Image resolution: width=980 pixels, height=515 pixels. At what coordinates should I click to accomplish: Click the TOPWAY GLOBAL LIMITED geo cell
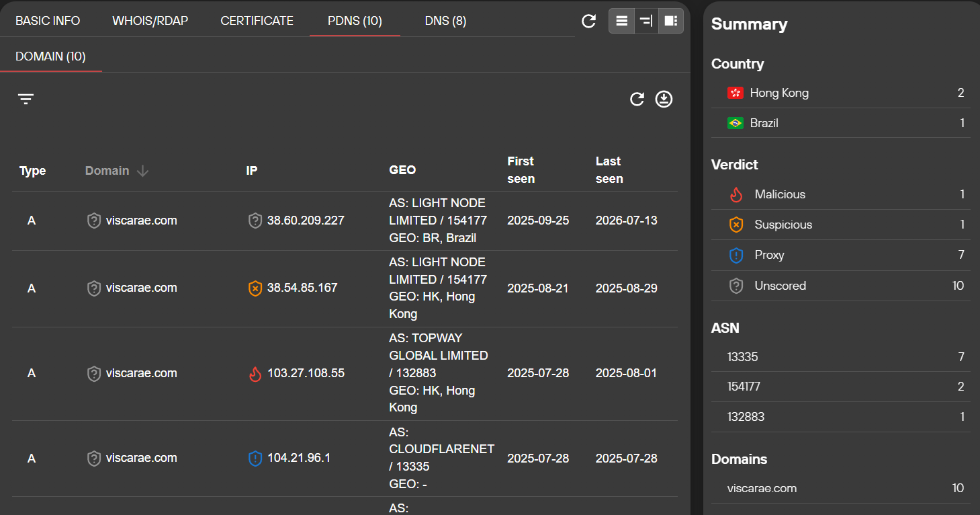pyautogui.click(x=439, y=373)
